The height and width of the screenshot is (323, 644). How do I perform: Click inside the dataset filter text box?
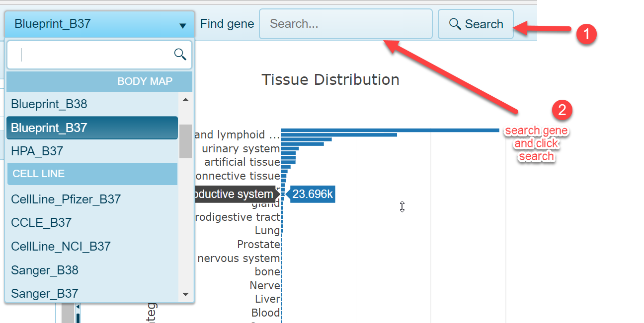89,54
